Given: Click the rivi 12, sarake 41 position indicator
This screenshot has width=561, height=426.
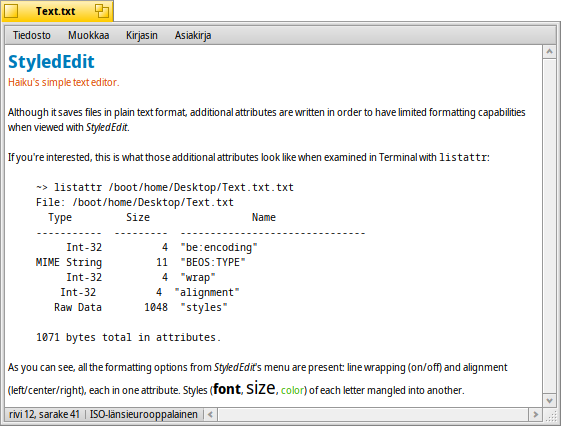Looking at the screenshot, I should (44, 414).
